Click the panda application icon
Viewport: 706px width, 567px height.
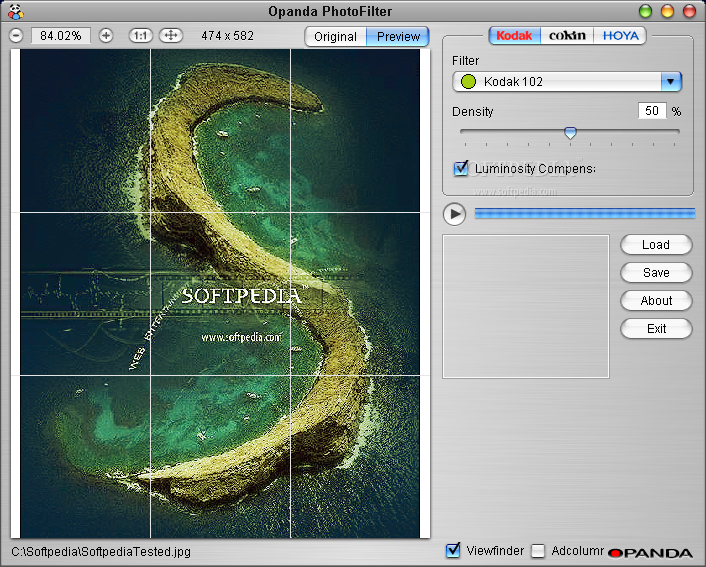[x=15, y=12]
